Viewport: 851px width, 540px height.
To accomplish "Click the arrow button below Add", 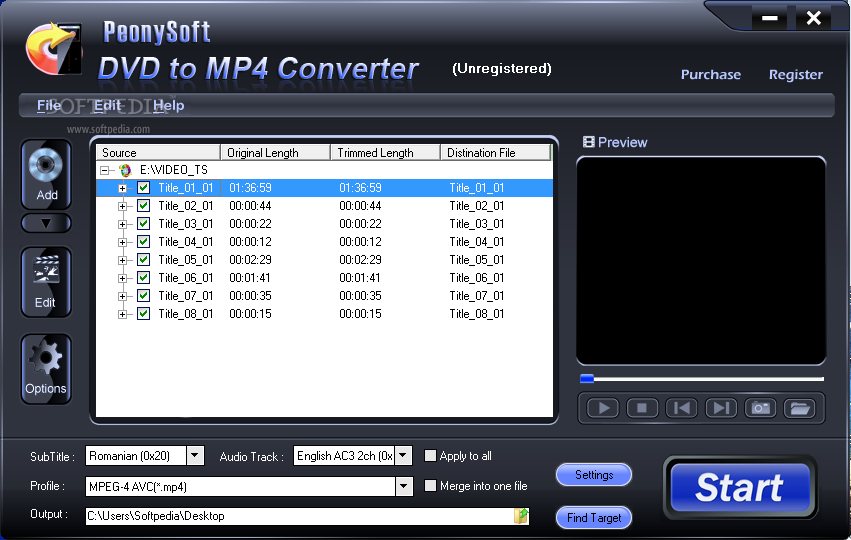I will point(46,223).
